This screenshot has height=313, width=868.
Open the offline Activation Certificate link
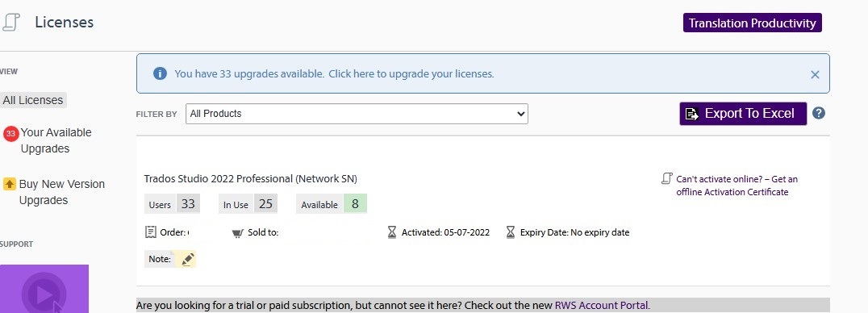[x=737, y=186]
